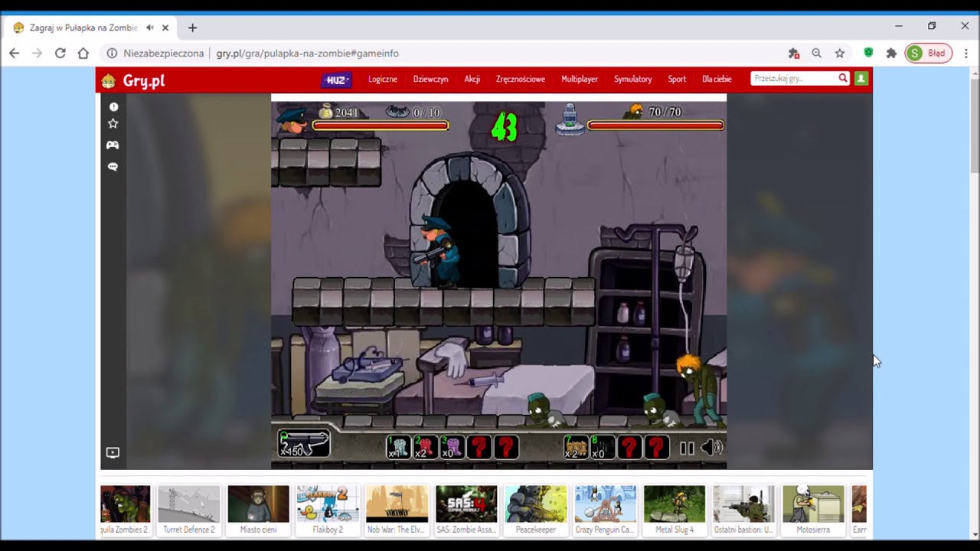Image resolution: width=980 pixels, height=551 pixels.
Task: Pause the zombie game
Action: 687,449
